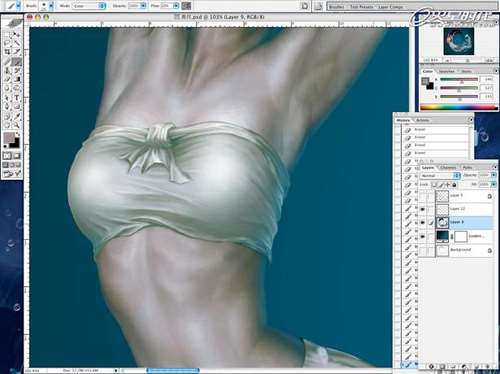500x374 pixels.
Task: Select the Background layer row
Action: coord(456,250)
